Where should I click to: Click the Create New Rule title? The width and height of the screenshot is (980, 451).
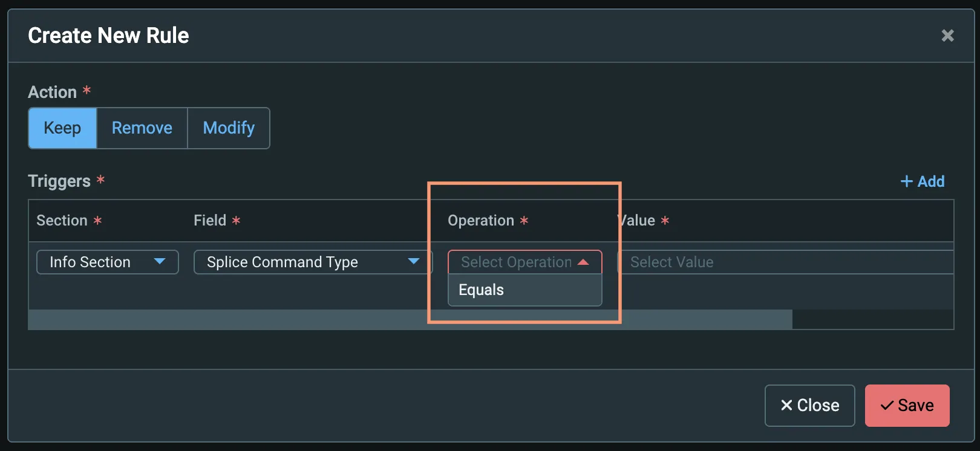coord(108,36)
